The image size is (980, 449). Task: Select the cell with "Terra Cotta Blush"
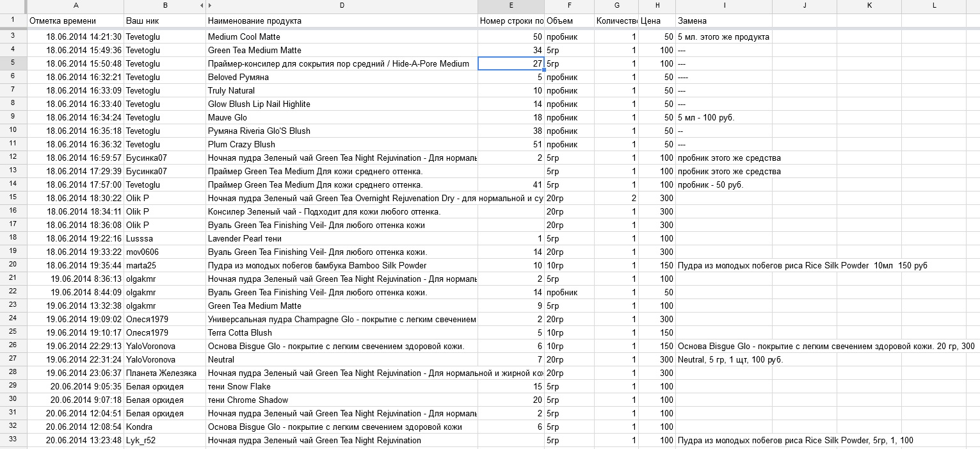coord(342,332)
